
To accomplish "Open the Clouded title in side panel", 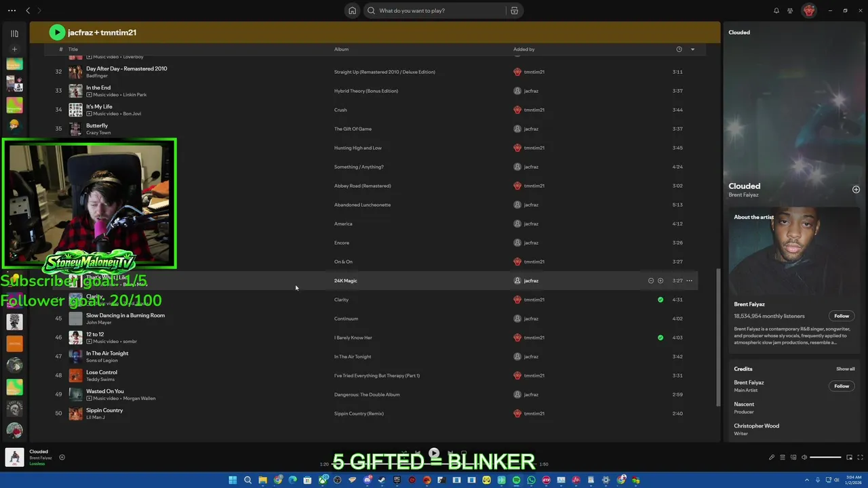I will [745, 186].
